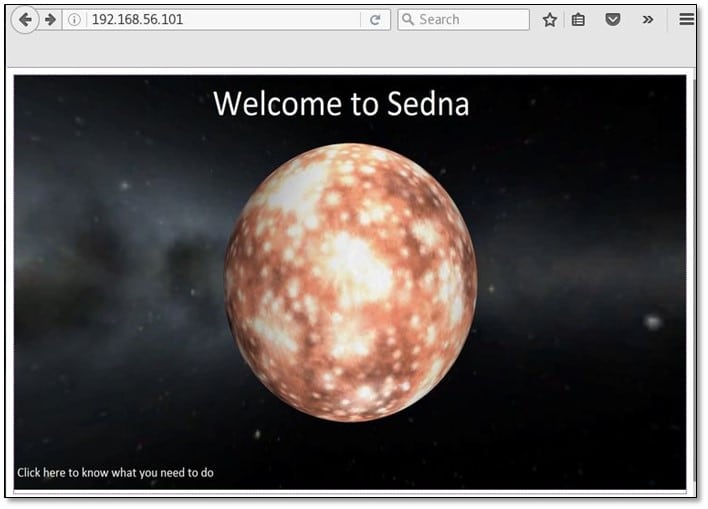Open the site information icon in address bar

click(74, 20)
